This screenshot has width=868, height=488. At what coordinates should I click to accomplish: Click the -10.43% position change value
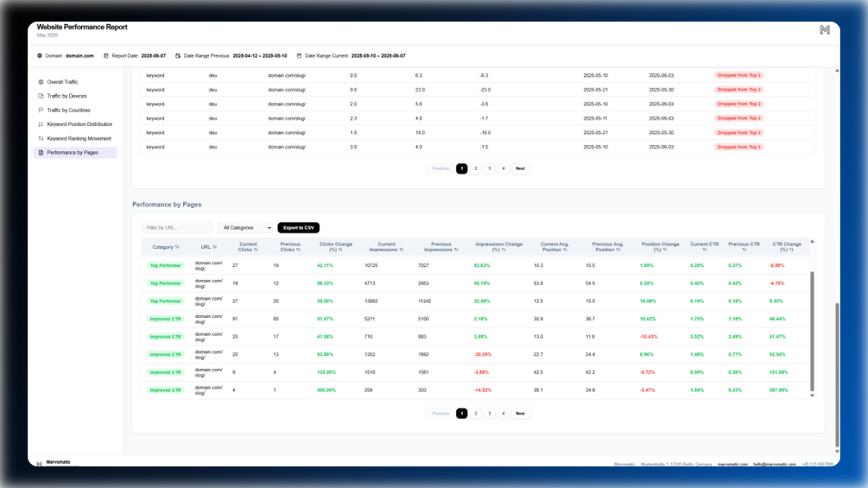[x=649, y=337]
